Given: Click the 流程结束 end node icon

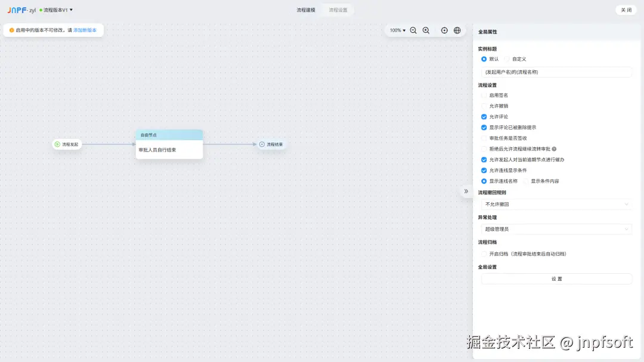Looking at the screenshot, I should click(261, 144).
